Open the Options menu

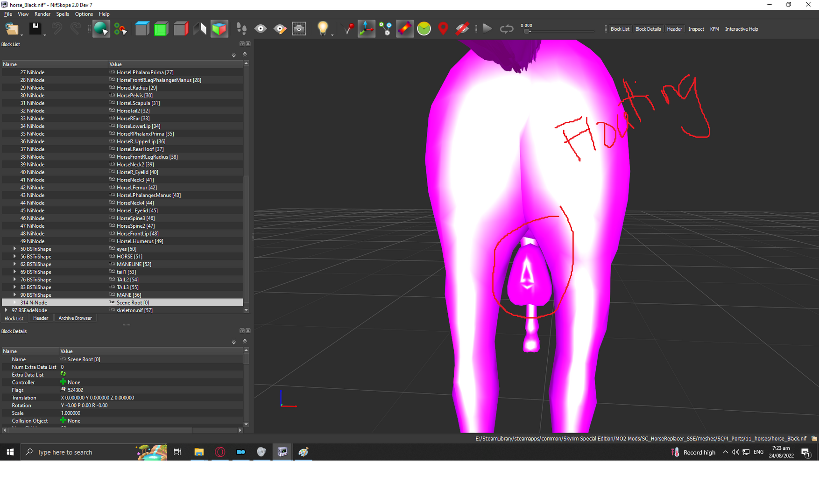point(84,14)
